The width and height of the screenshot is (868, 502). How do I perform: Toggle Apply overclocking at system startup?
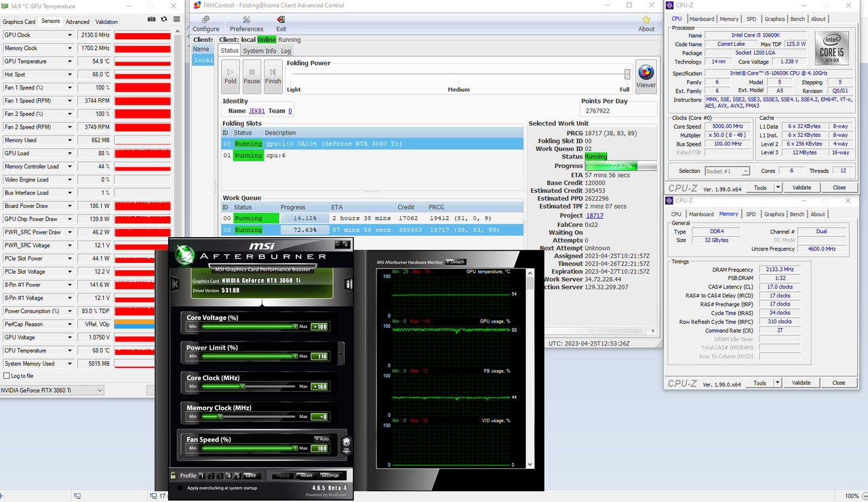pyautogui.click(x=180, y=488)
